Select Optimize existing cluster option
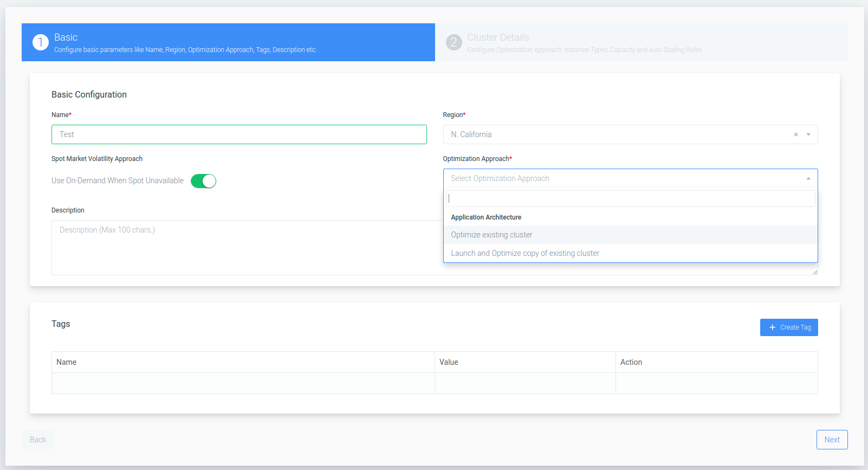 tap(630, 235)
